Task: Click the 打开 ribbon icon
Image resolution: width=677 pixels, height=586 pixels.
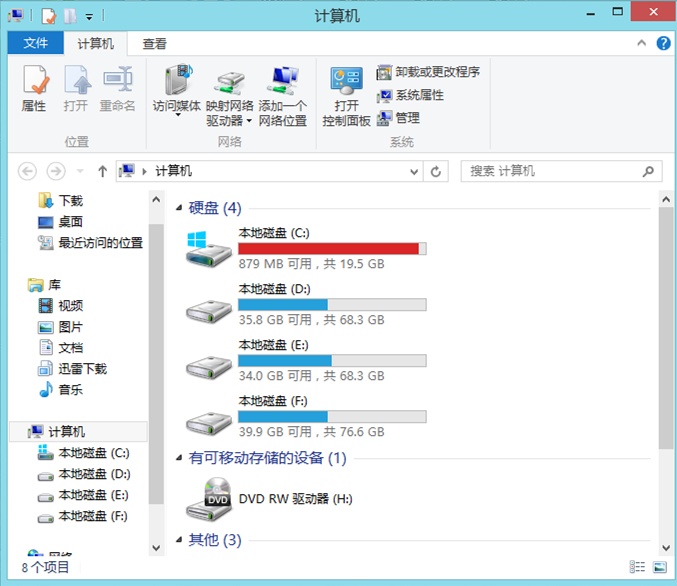Action: pyautogui.click(x=77, y=80)
